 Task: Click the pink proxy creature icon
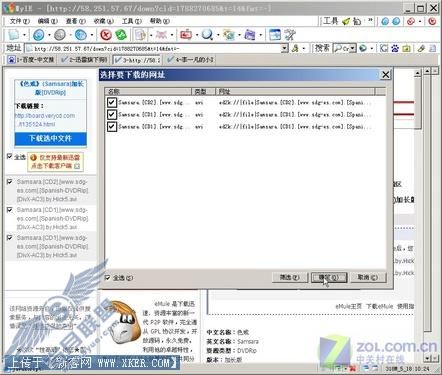click(162, 34)
